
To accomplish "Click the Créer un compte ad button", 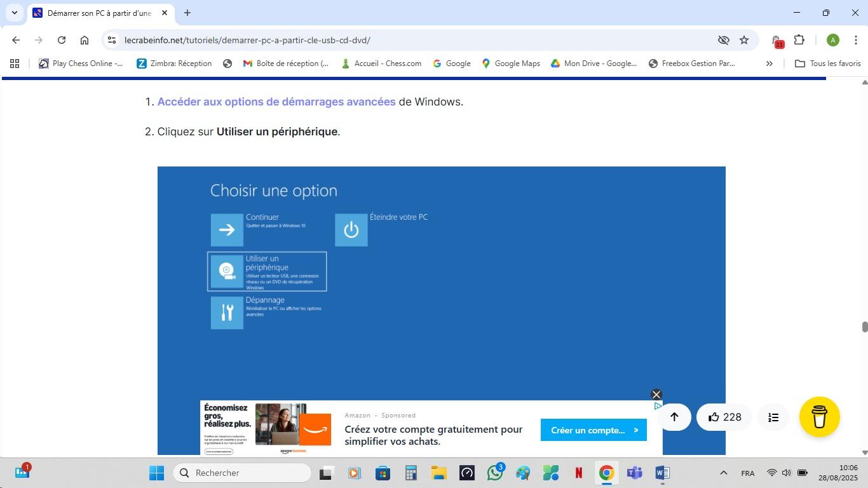I will (x=593, y=430).
